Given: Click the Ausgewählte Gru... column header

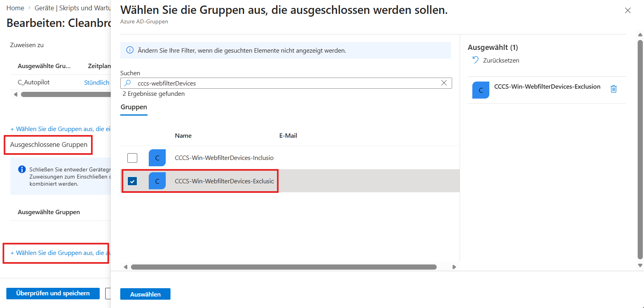Looking at the screenshot, I should click(44, 66).
